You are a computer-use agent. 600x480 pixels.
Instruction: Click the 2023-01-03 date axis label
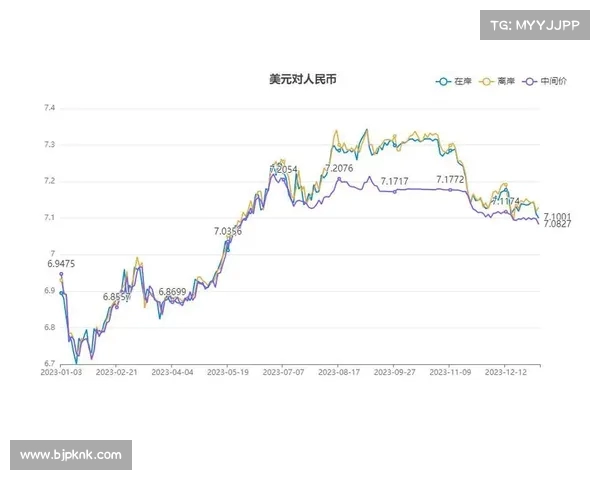click(x=61, y=371)
